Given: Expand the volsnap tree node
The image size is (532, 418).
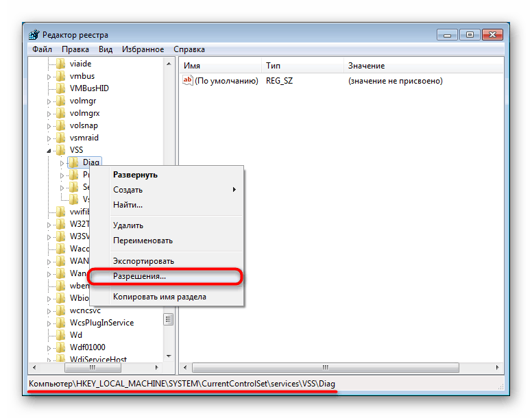Looking at the screenshot, I should [x=49, y=126].
